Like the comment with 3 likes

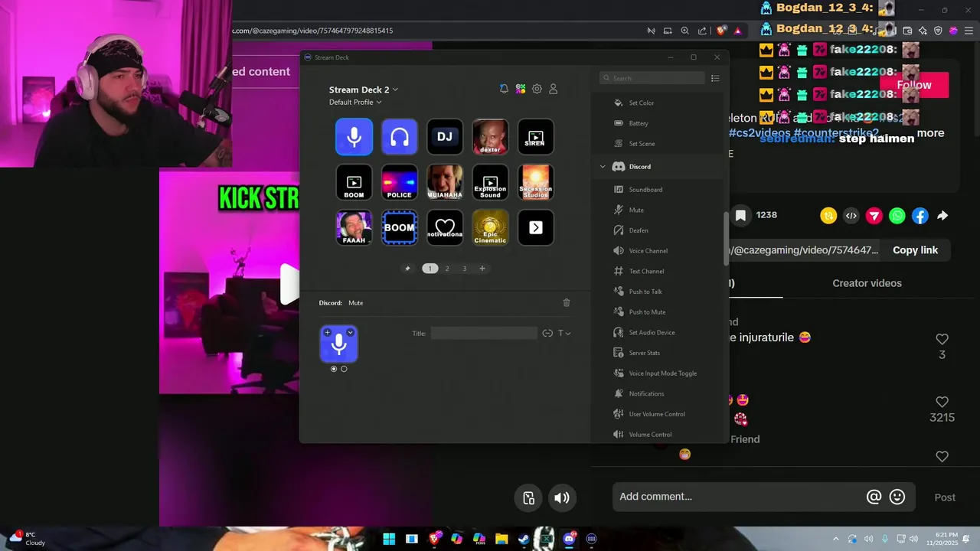pyautogui.click(x=942, y=339)
